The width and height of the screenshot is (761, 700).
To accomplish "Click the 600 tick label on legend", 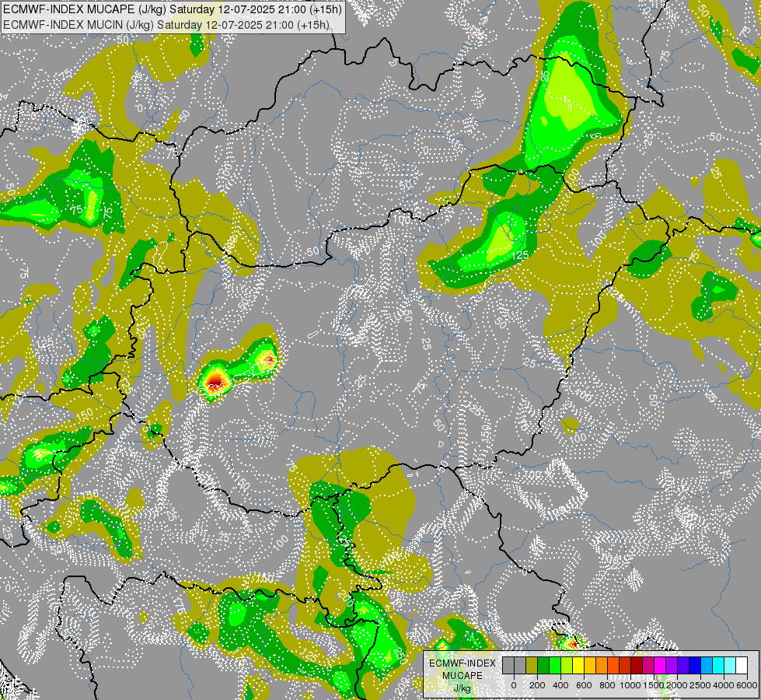I will (x=584, y=685).
